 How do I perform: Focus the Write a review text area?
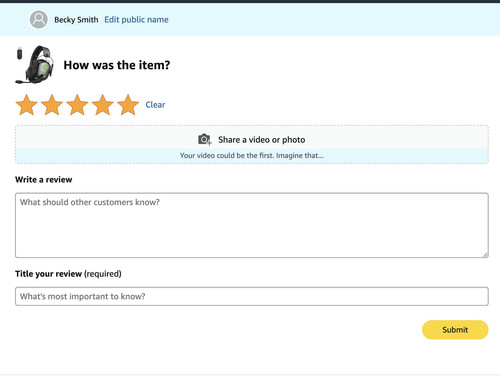click(x=252, y=225)
